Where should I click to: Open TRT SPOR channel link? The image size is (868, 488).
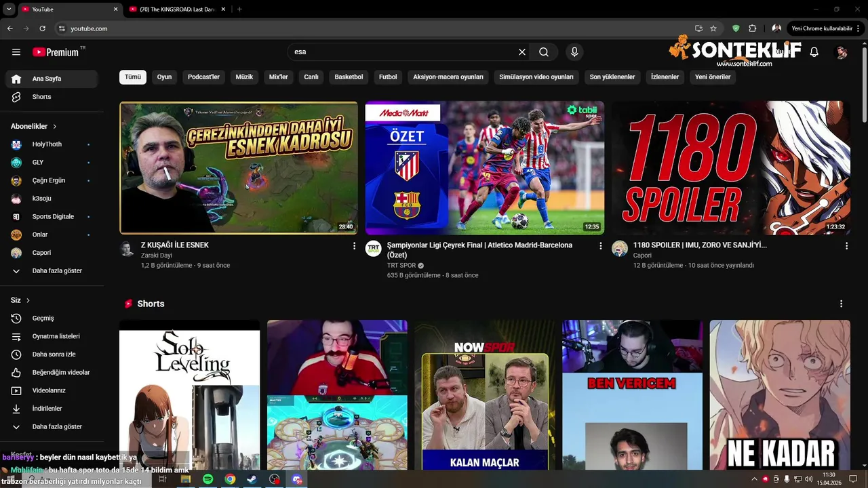pyautogui.click(x=401, y=266)
